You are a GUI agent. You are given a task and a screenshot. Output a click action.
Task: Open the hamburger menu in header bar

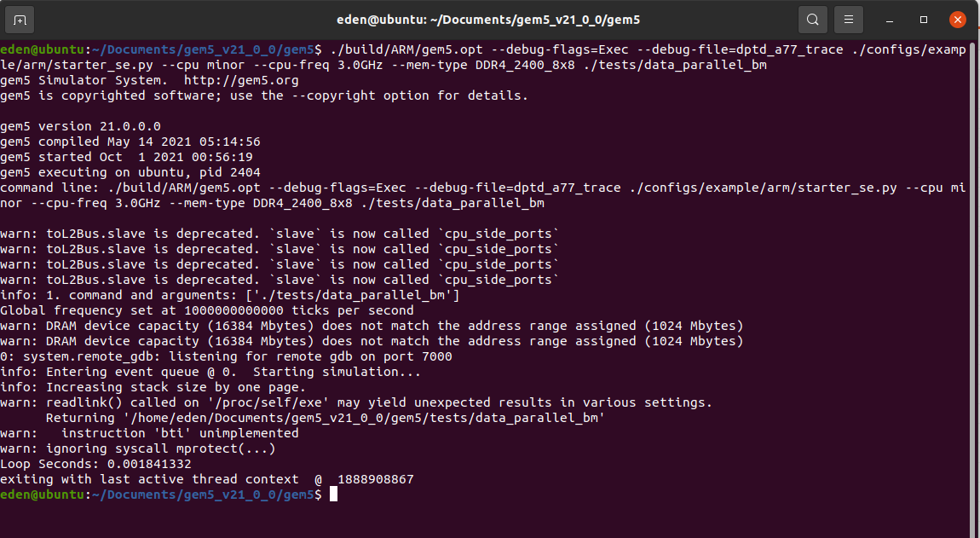848,20
